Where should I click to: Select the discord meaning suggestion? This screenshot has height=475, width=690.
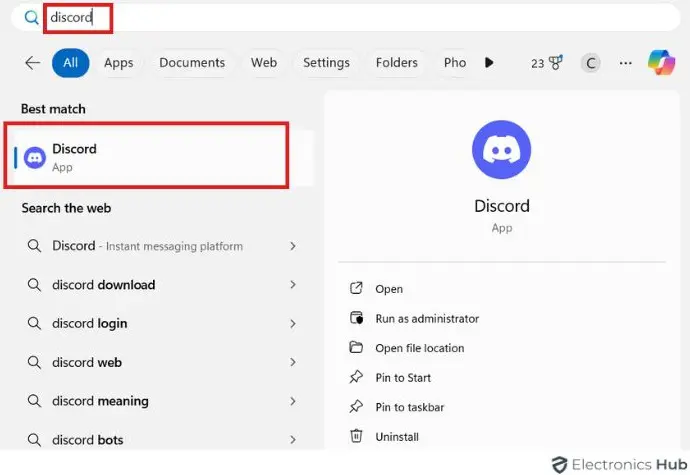(x=100, y=401)
